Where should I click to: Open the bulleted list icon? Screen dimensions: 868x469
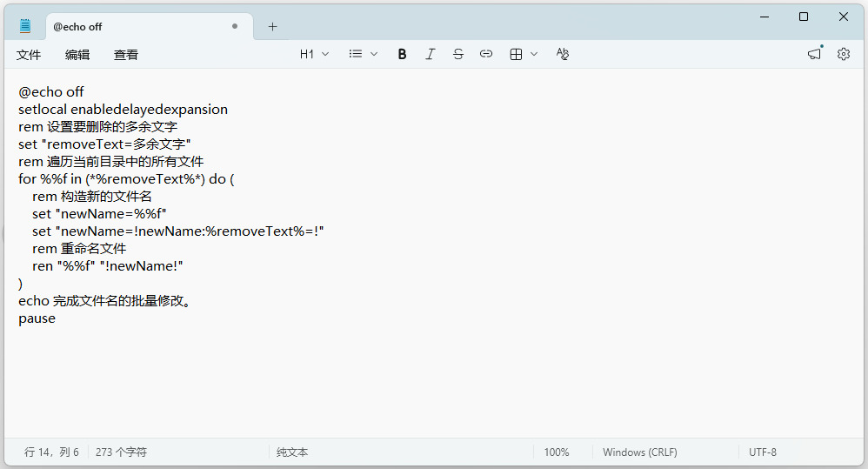356,54
